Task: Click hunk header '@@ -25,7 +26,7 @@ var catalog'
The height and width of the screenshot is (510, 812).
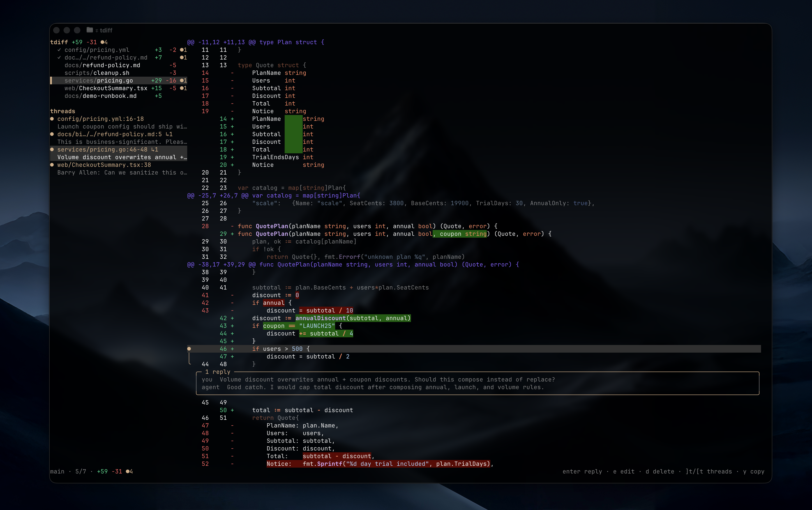Action: click(x=274, y=195)
